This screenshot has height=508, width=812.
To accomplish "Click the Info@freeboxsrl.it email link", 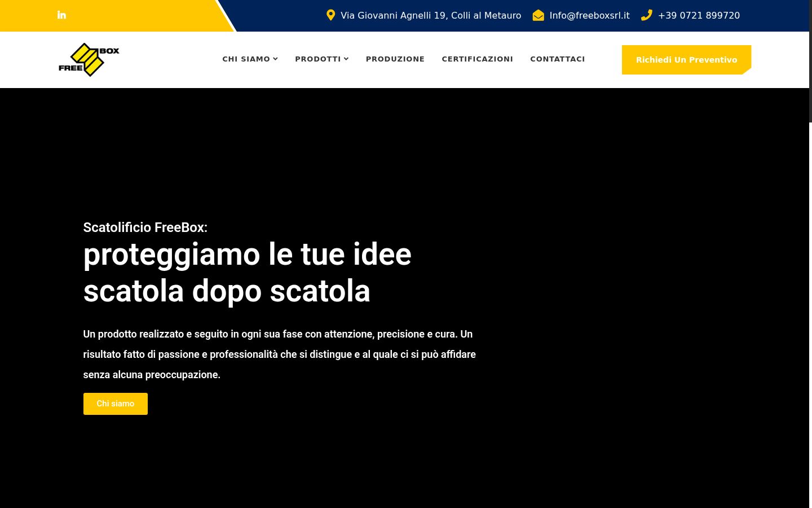I will pyautogui.click(x=589, y=15).
